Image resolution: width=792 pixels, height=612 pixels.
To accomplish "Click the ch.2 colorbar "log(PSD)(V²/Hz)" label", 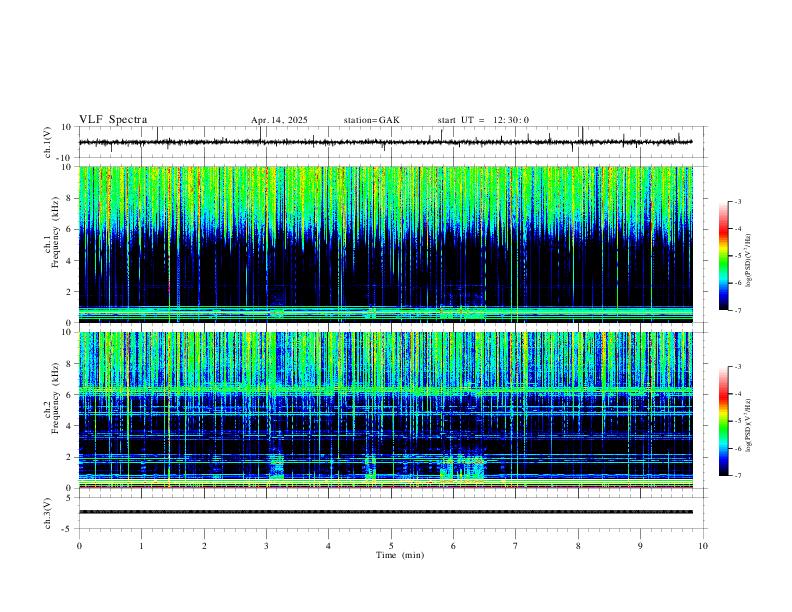I will click(x=749, y=425).
